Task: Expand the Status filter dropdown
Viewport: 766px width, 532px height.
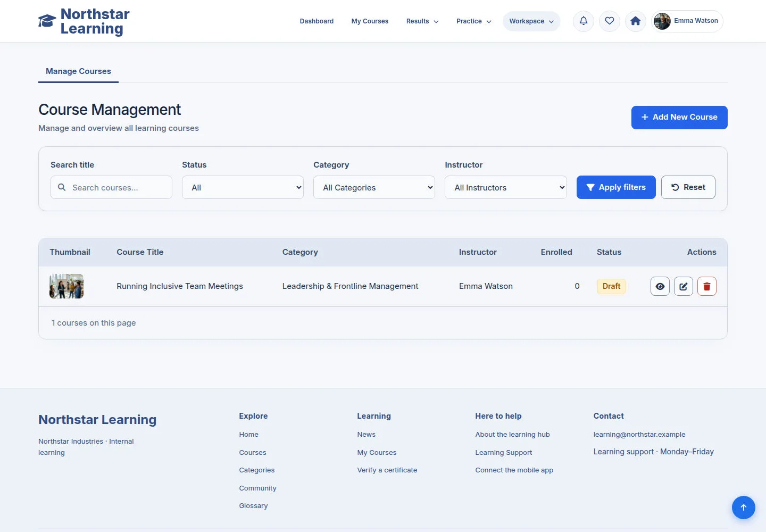Action: coord(243,187)
